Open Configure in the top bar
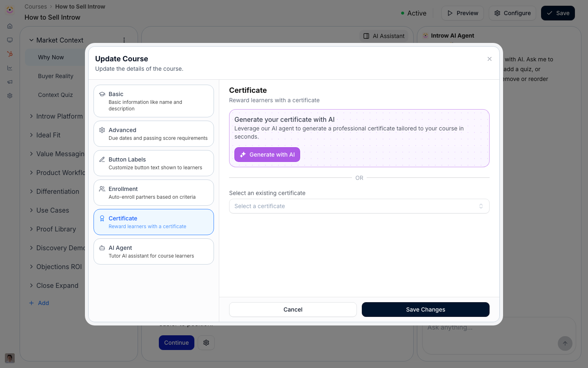 (x=512, y=13)
